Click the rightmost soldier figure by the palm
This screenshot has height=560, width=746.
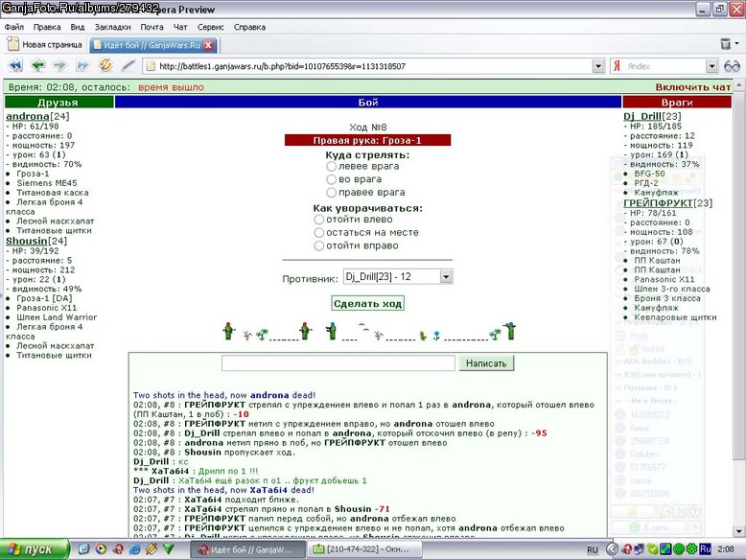(x=510, y=331)
